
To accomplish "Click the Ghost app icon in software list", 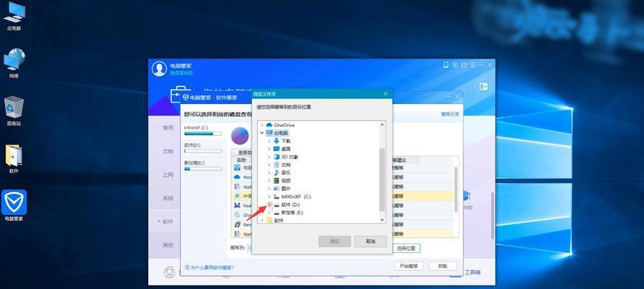I will tap(238, 215).
